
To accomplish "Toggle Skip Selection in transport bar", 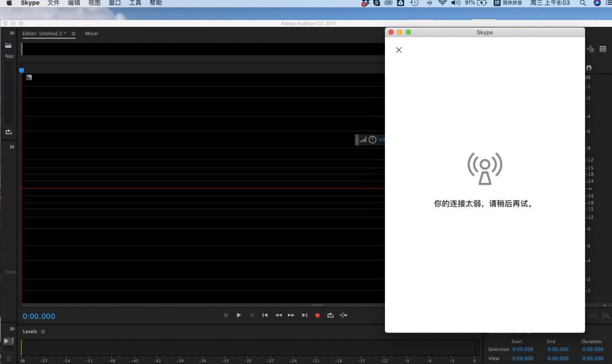I will [344, 315].
